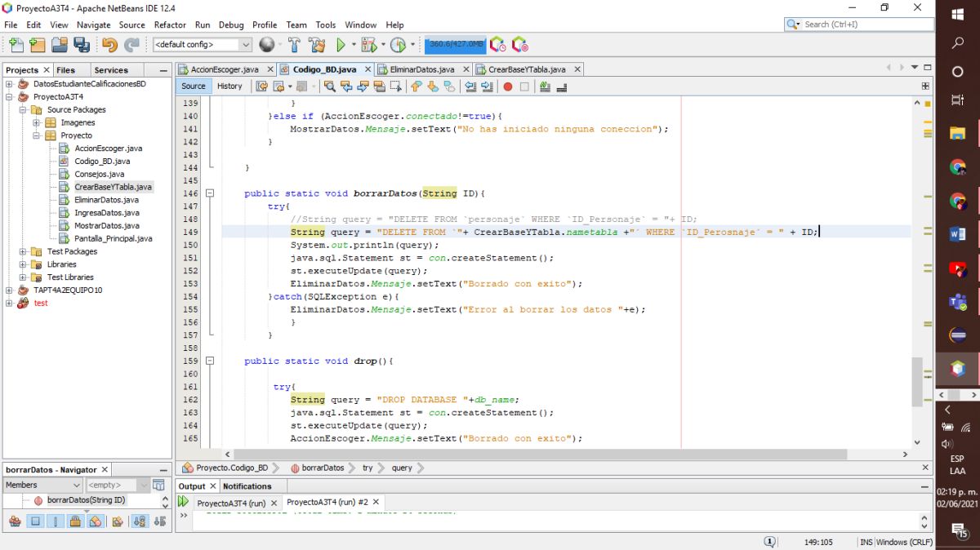
Task: Open MostrarDatos.java in project tree
Action: (x=106, y=225)
